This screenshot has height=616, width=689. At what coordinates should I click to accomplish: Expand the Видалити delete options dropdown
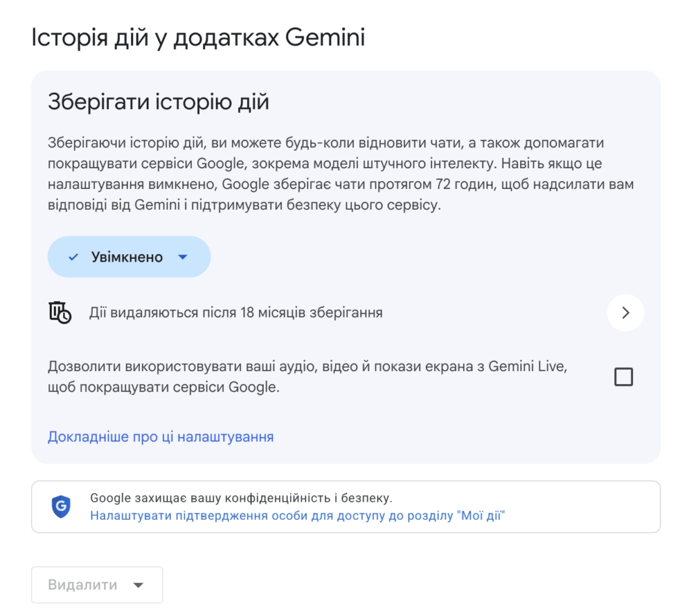[x=139, y=584]
